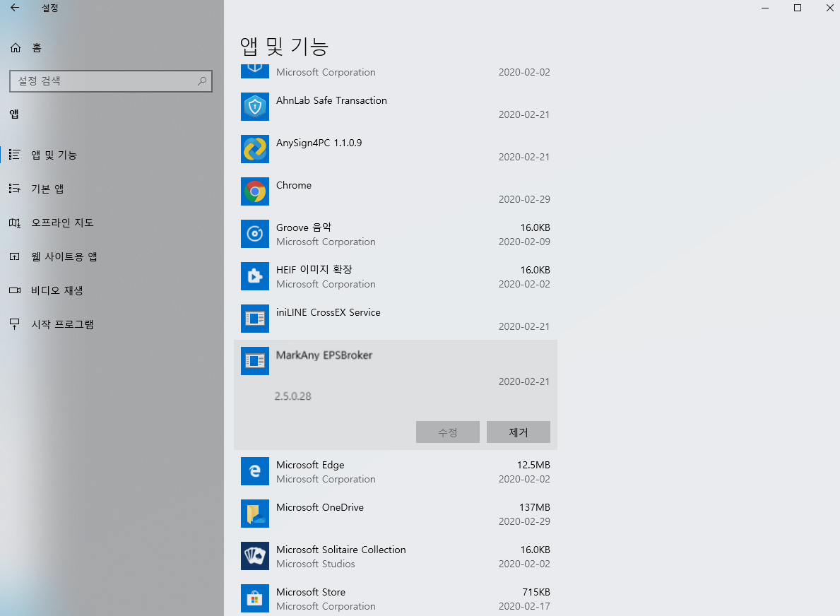
Task: Select the Microsoft Edge entry
Action: click(x=396, y=471)
